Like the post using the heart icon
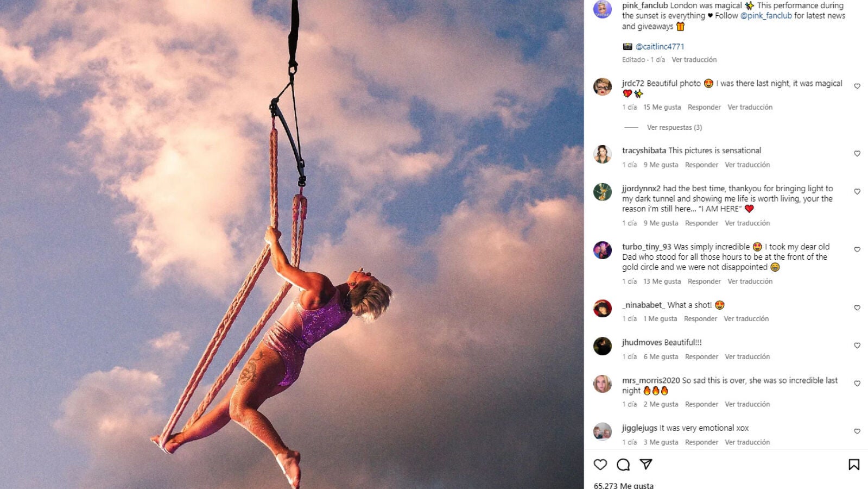This screenshot has height=489, width=868. (600, 465)
